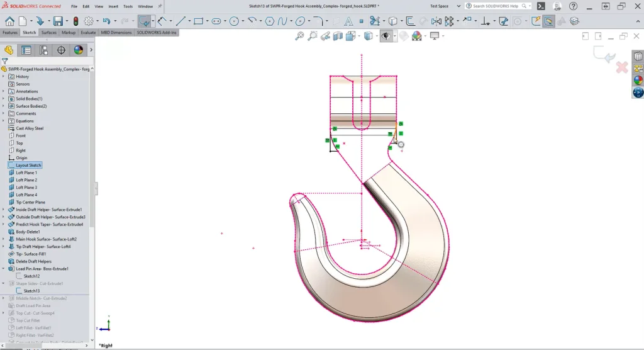Screen dimensions: 644x350
Task: Click the Save disk icon
Action: (57, 21)
